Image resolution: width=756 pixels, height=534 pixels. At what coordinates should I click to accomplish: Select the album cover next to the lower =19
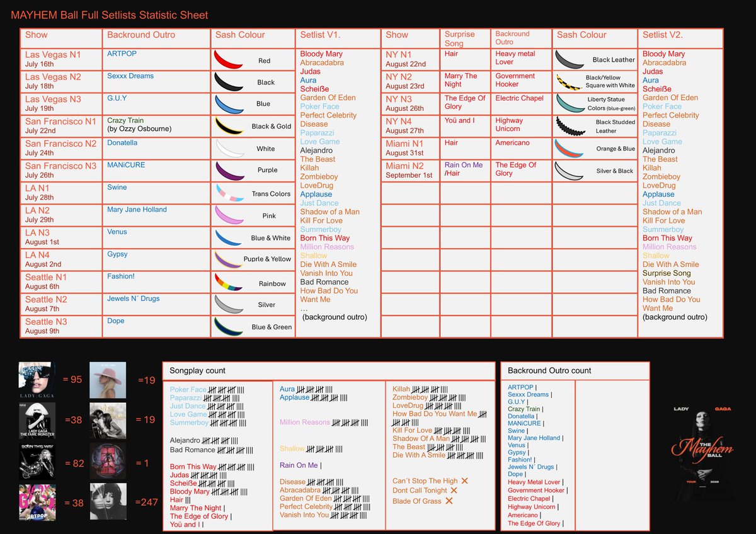108,420
